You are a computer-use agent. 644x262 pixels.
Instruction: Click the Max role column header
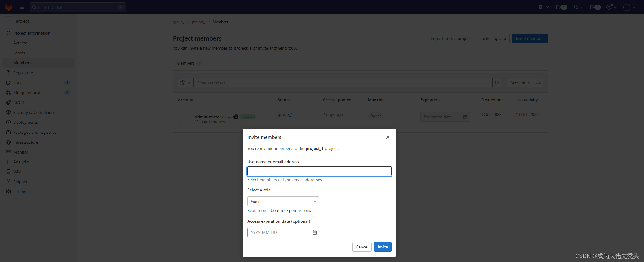(376, 100)
